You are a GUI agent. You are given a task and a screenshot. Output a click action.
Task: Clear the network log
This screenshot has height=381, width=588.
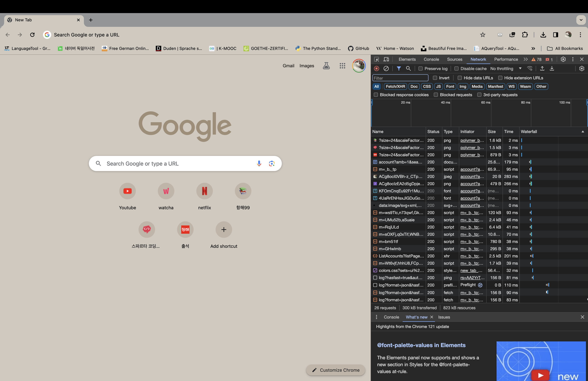(386, 68)
